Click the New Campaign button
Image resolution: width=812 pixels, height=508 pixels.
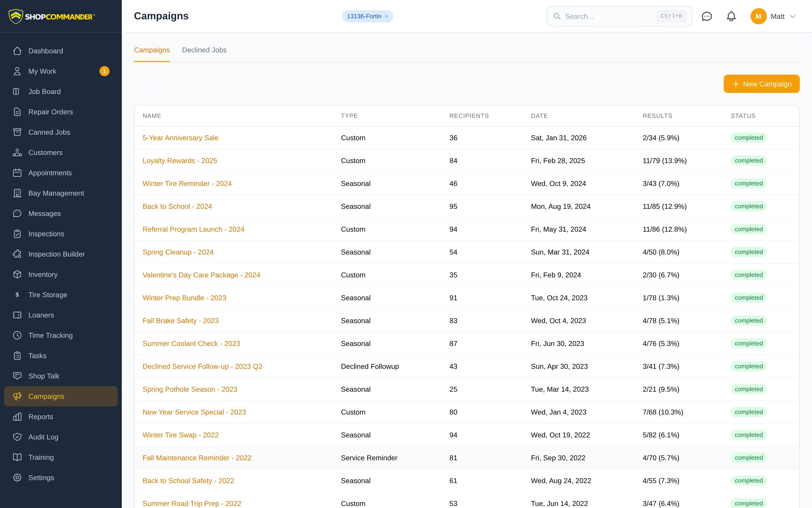click(x=761, y=84)
